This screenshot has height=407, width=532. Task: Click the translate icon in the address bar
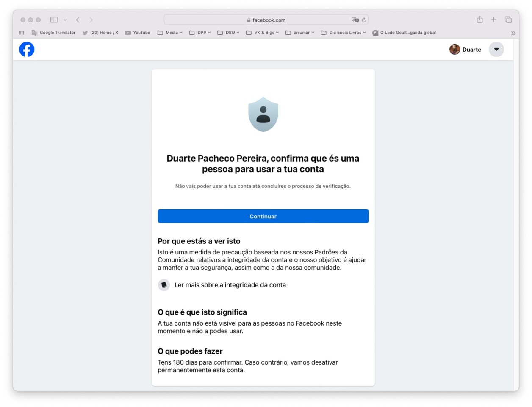coord(355,20)
